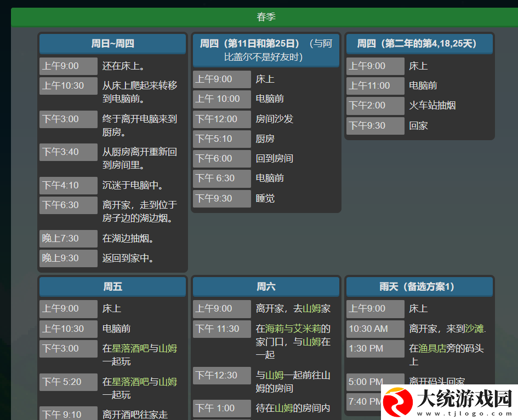Viewport: 518px width, 420px height.
Task: Select the text 沉迷于电脑中。
Action: [133, 185]
